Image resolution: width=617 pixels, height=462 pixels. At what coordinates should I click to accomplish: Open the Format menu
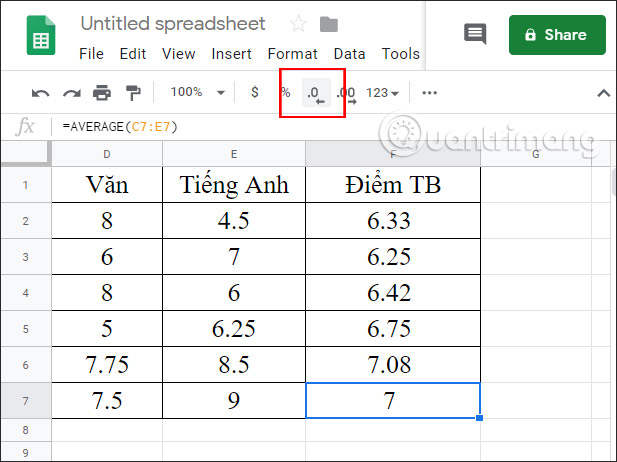(293, 53)
